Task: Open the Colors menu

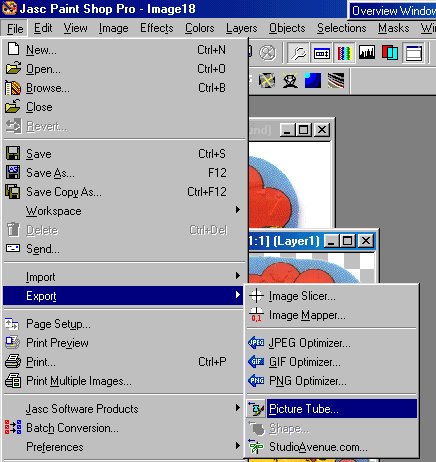Action: (200, 28)
